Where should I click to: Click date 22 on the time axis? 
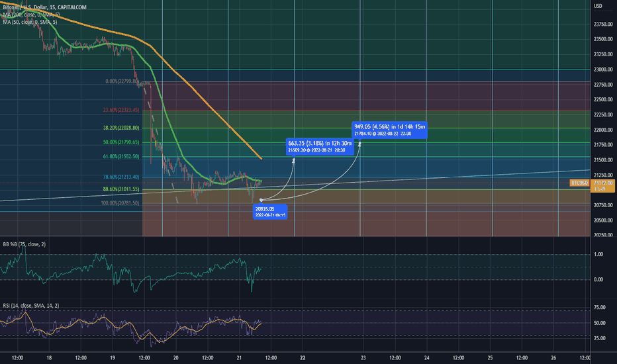[303, 357]
